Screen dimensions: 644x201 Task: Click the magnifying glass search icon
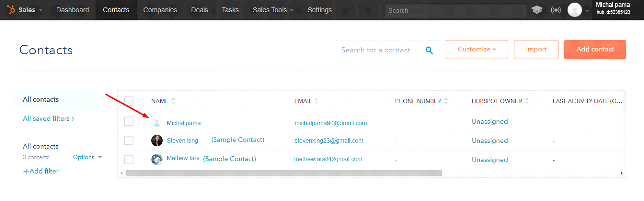click(429, 50)
